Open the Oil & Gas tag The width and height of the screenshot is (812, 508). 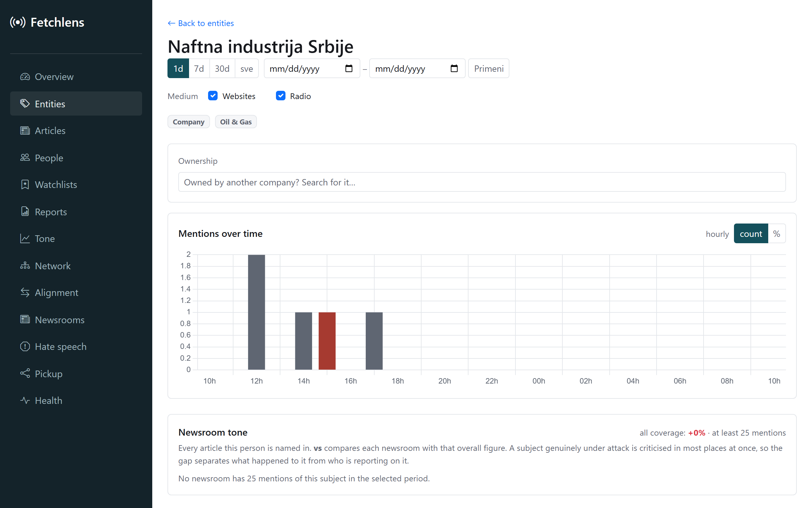[236, 122]
